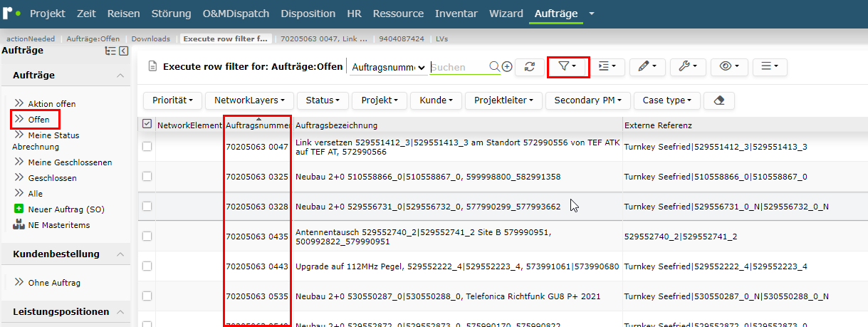Switch to the LVs breadcrumb tab
The image size is (868, 327).
(x=442, y=38)
